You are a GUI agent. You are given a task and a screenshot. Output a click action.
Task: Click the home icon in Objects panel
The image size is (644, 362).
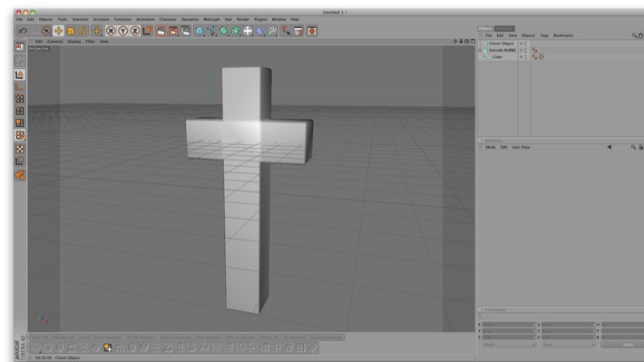point(640,35)
